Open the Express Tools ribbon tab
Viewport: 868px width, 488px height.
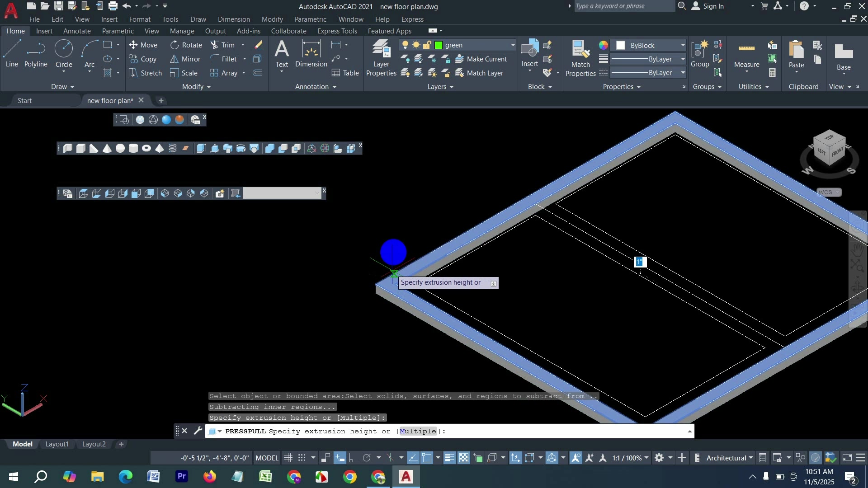tap(337, 31)
